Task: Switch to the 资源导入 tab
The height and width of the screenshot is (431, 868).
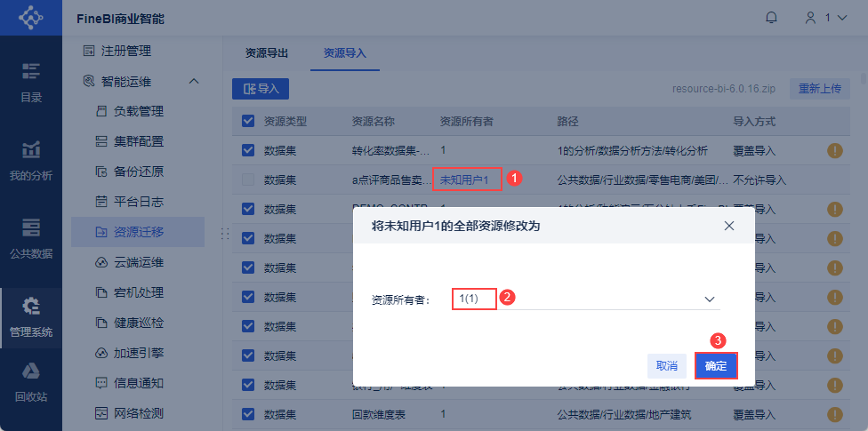Action: click(345, 53)
